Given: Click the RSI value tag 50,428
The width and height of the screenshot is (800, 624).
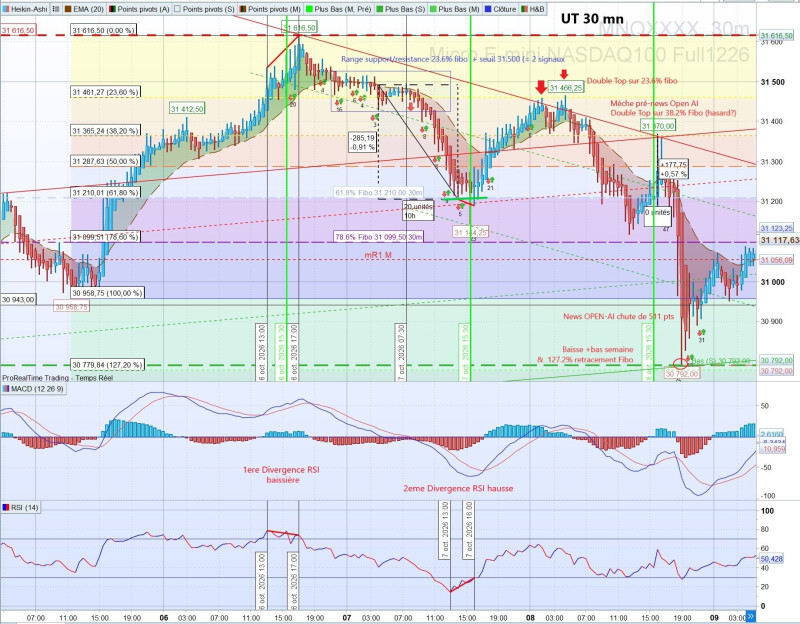Looking at the screenshot, I should click(x=771, y=559).
